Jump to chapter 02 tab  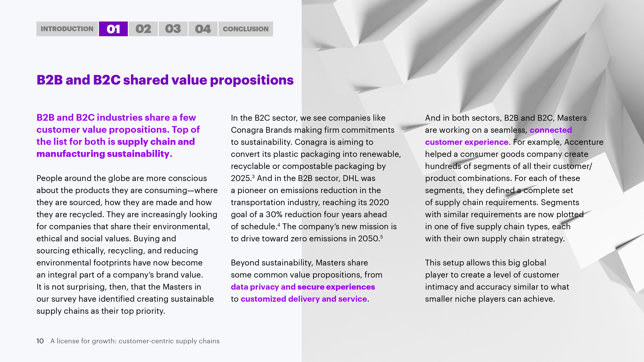[x=143, y=29]
